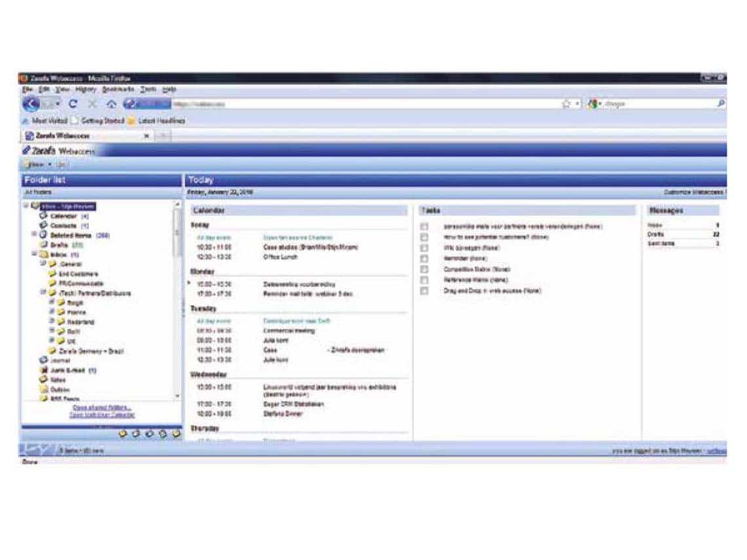
Task: Check the 'Reminder' task checkbox
Action: [x=424, y=259]
